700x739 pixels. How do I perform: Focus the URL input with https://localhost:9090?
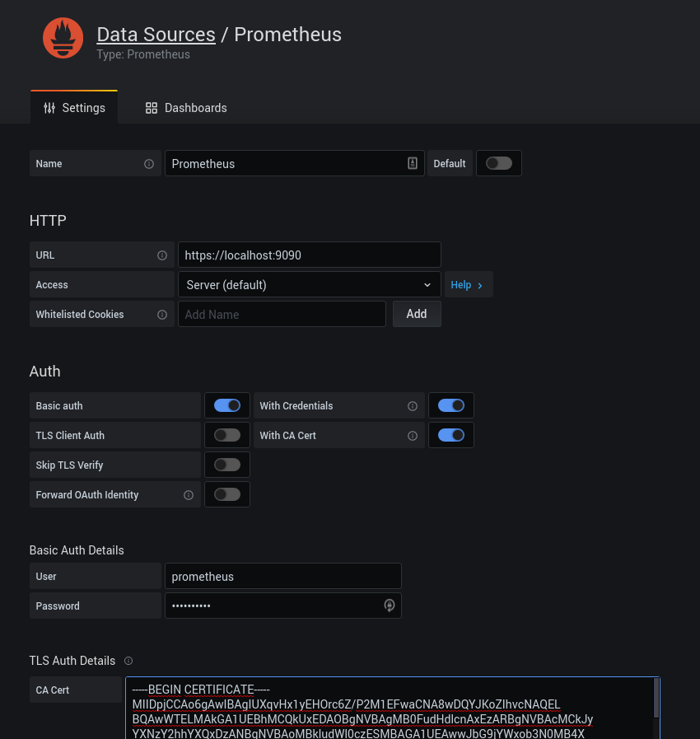click(310, 255)
